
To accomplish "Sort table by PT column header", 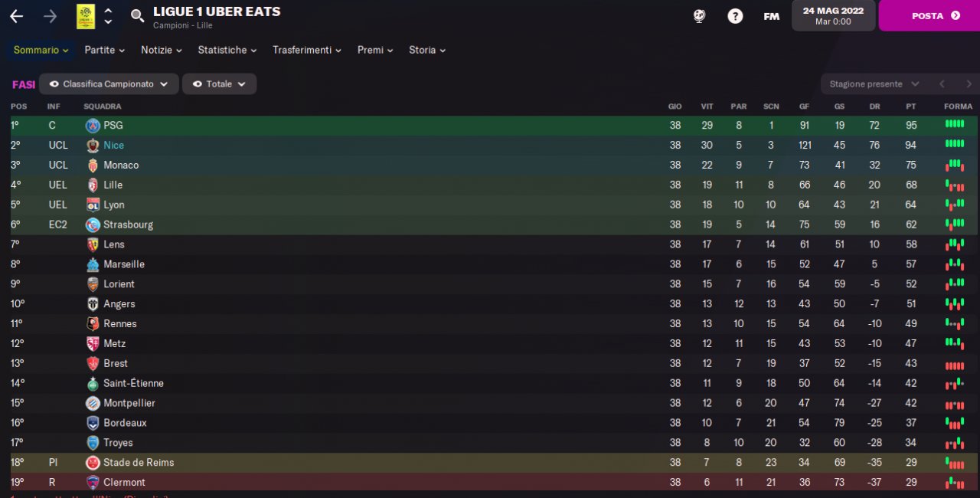I will (910, 106).
